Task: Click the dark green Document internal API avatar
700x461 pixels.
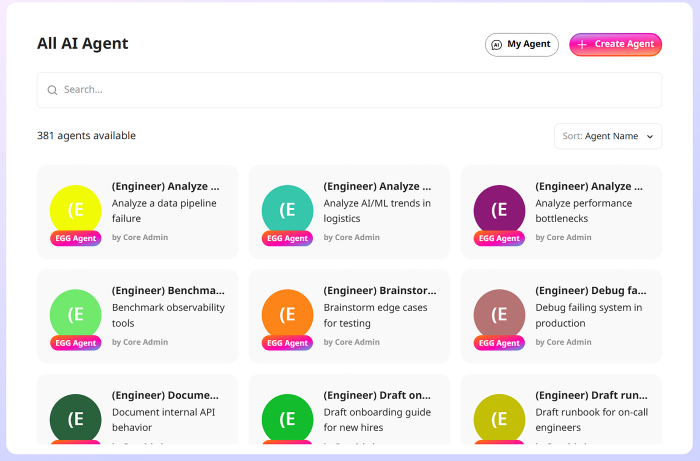Action: [x=76, y=418]
